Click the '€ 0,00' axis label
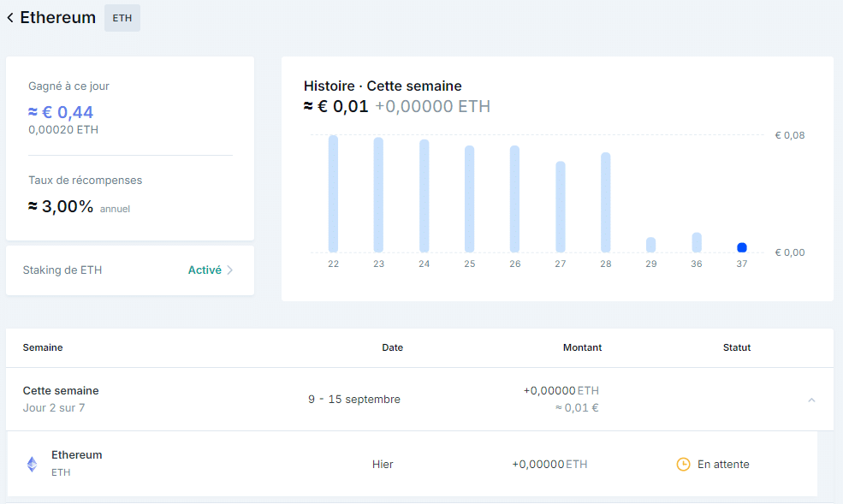Image resolution: width=843 pixels, height=504 pixels. [790, 252]
